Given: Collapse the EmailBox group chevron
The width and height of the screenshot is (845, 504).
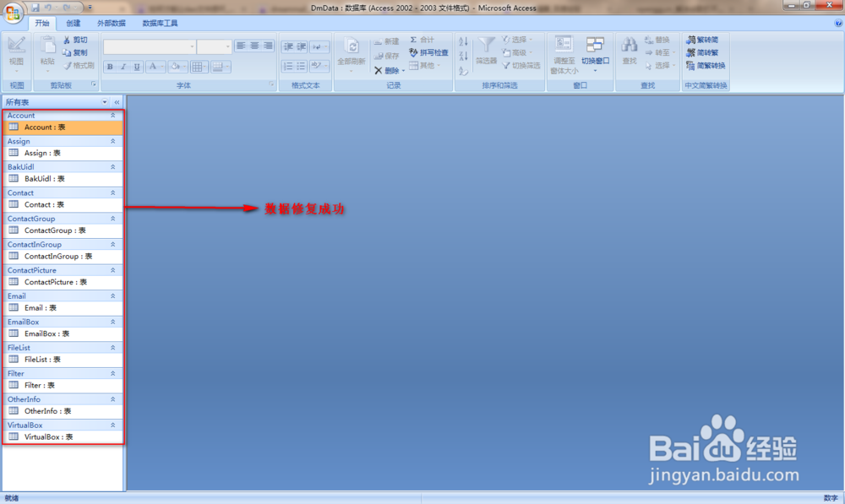Looking at the screenshot, I should (112, 322).
